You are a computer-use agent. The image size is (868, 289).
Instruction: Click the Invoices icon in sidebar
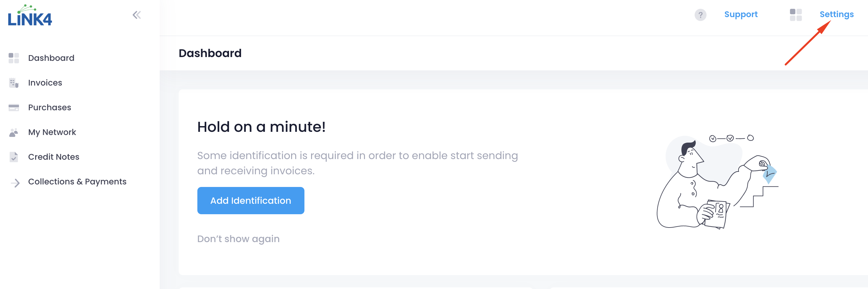14,83
